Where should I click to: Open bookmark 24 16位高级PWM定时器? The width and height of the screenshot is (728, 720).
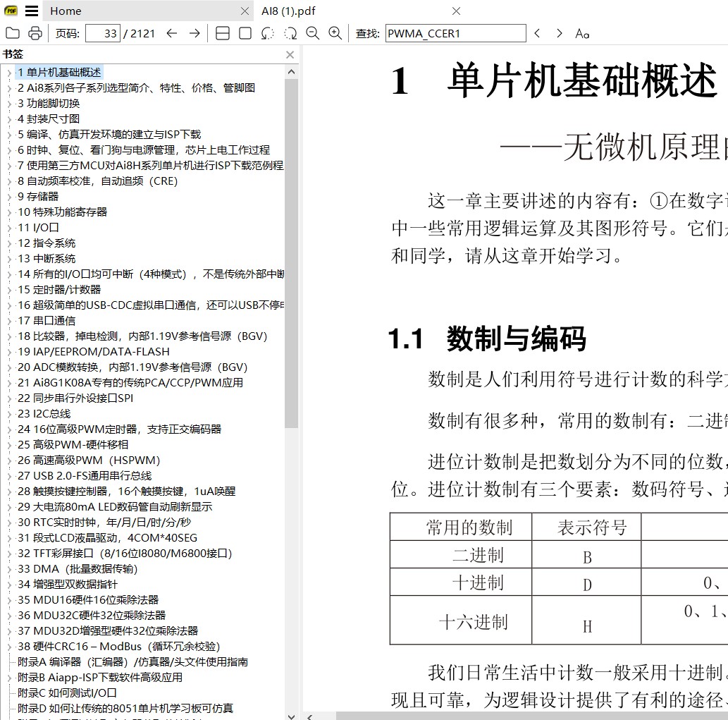click(119, 429)
